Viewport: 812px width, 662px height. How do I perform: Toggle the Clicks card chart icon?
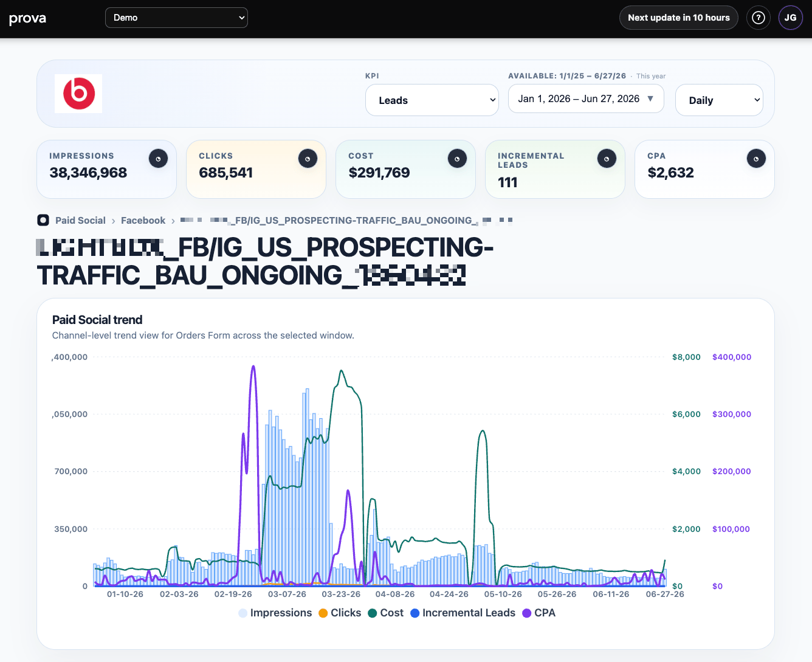click(308, 159)
